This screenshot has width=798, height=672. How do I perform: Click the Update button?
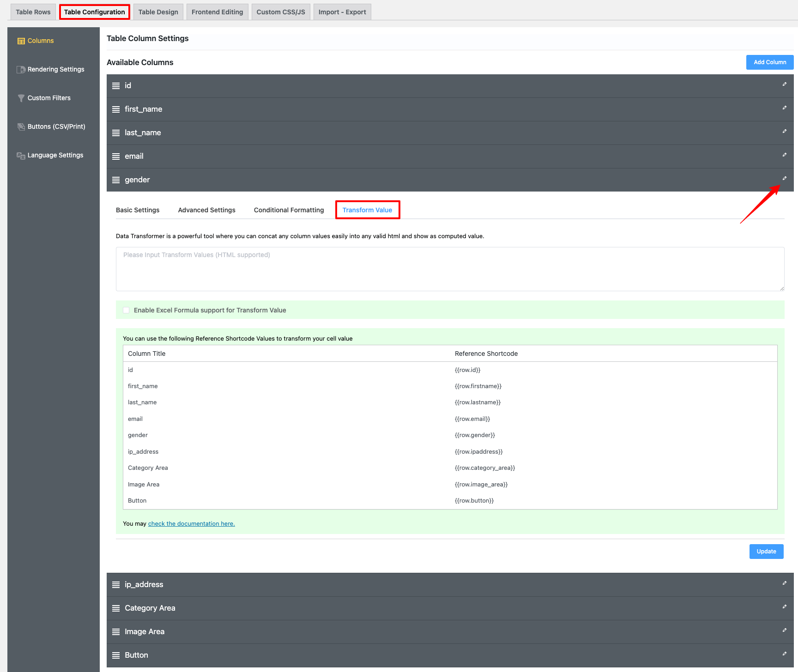[767, 552]
